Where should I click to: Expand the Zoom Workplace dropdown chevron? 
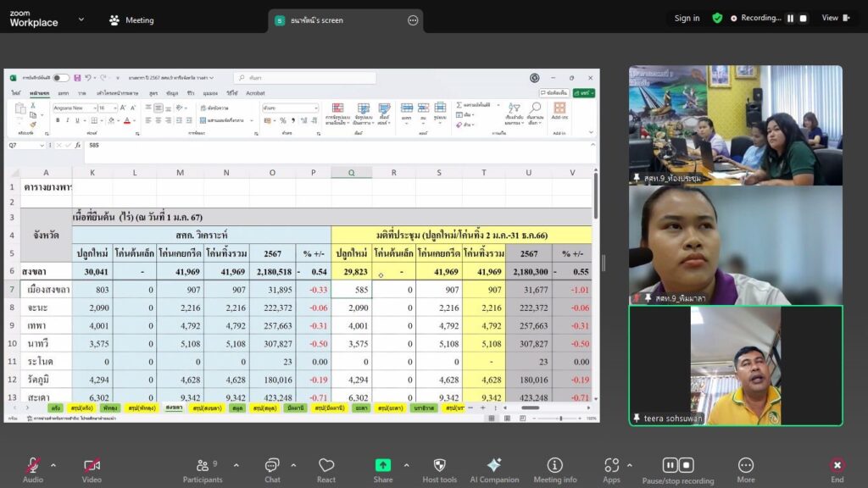(x=81, y=19)
